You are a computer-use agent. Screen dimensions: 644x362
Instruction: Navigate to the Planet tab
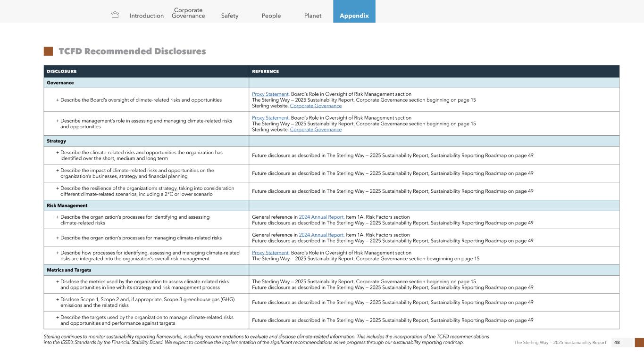[313, 16]
